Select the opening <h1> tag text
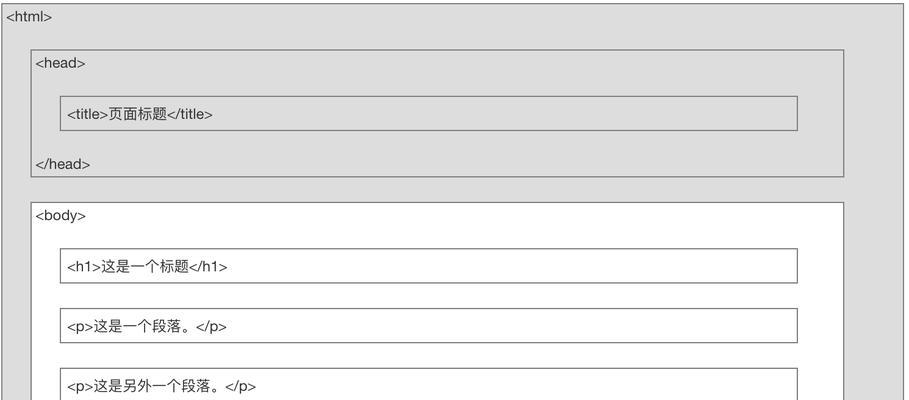The width and height of the screenshot is (909, 400). tap(84, 267)
